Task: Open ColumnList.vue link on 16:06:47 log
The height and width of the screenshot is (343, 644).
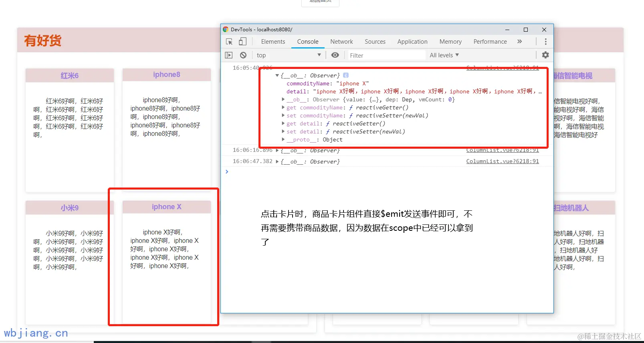Action: click(503, 161)
